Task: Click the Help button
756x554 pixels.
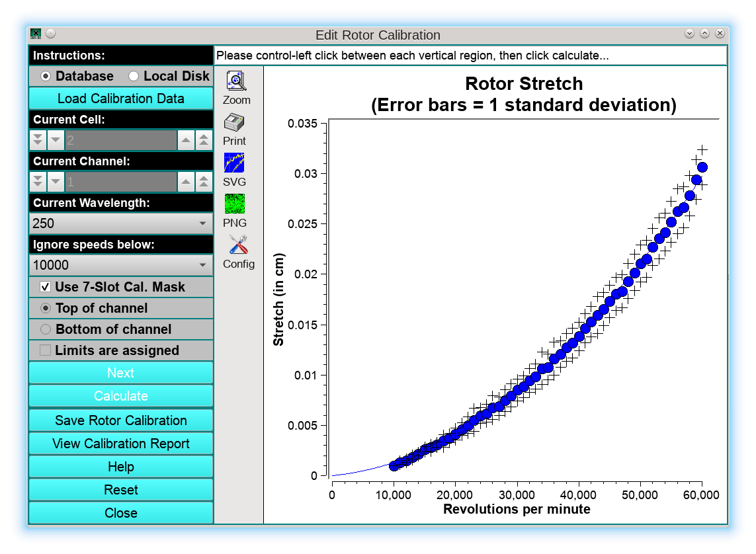Action: coord(120,467)
